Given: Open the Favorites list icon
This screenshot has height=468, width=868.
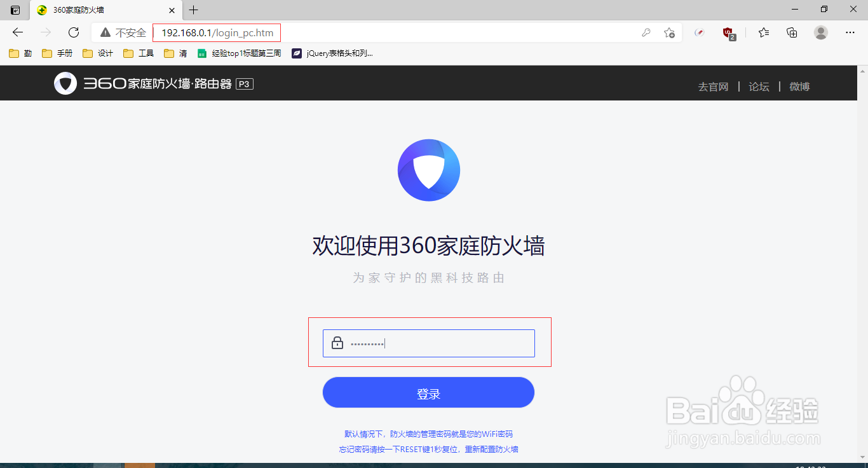Looking at the screenshot, I should tap(764, 32).
